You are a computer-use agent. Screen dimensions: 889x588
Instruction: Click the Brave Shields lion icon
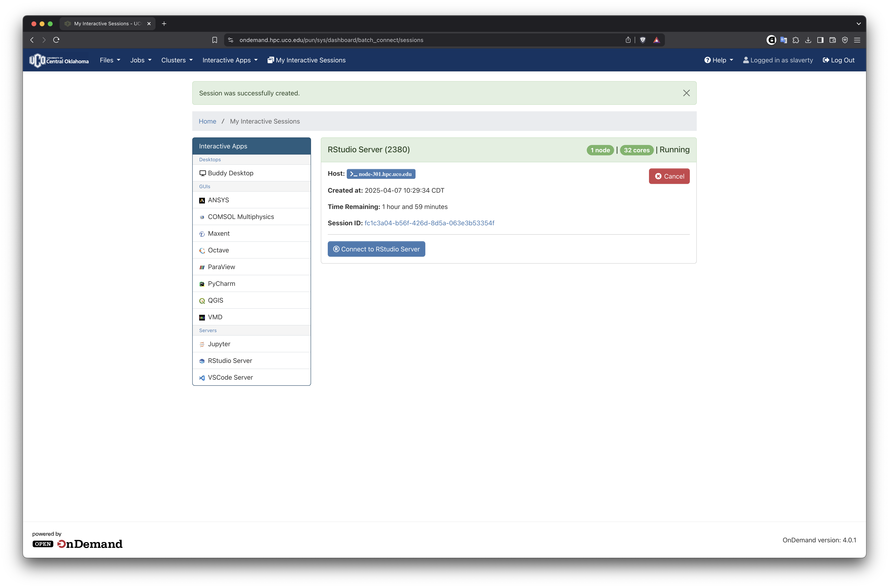pyautogui.click(x=642, y=40)
